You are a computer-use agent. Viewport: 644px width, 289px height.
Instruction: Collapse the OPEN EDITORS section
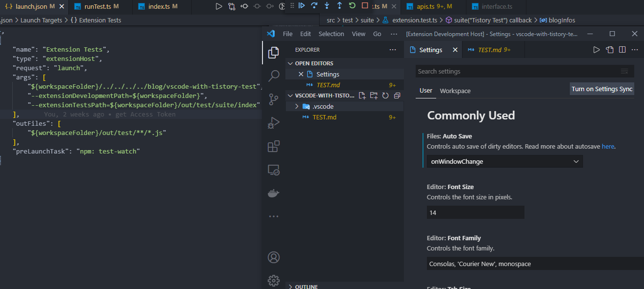(290, 63)
